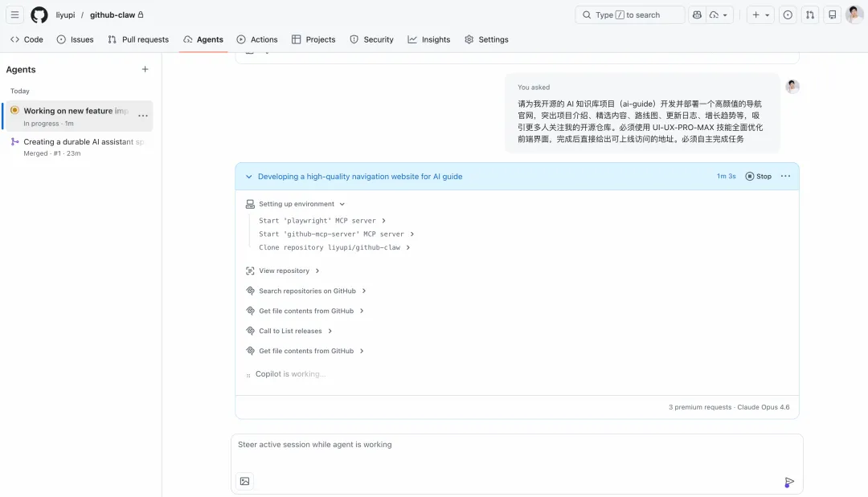
Task: Open Copilot chat icon in header
Action: (x=697, y=14)
